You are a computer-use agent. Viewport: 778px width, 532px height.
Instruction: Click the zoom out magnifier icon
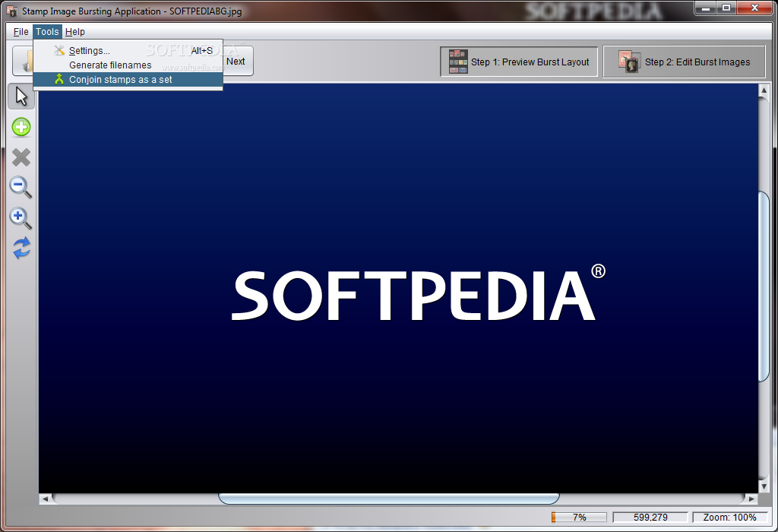(21, 188)
